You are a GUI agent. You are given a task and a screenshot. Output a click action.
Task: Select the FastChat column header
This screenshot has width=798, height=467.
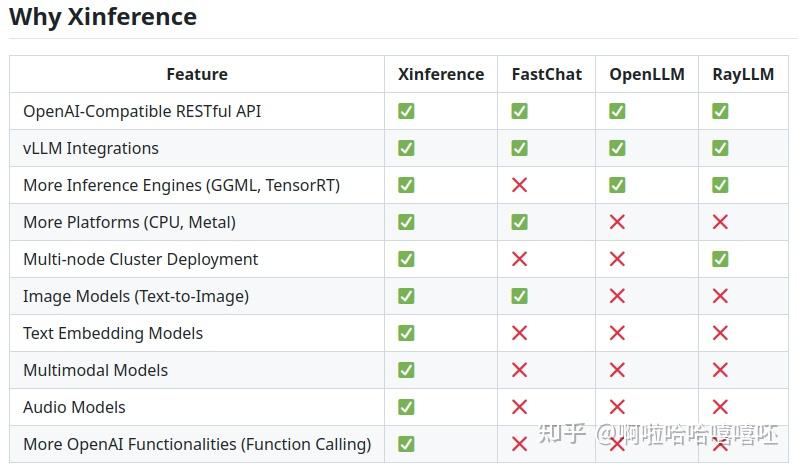click(x=547, y=74)
